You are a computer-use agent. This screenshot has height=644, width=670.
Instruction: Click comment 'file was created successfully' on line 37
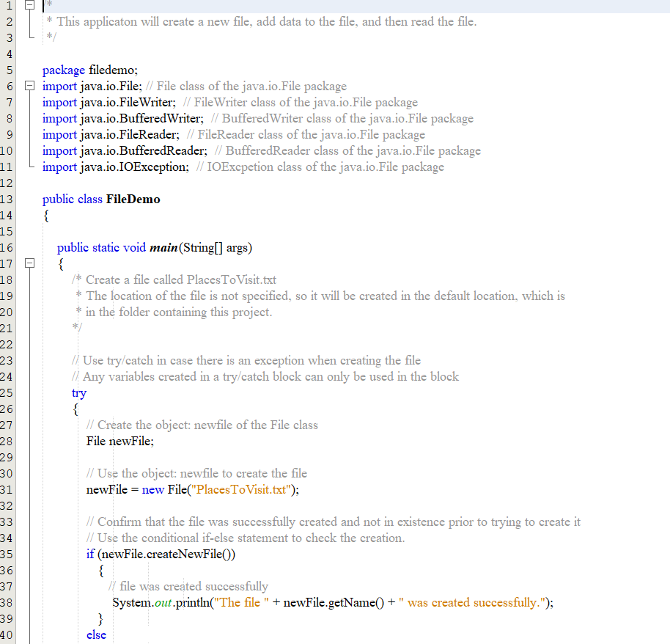point(194,586)
